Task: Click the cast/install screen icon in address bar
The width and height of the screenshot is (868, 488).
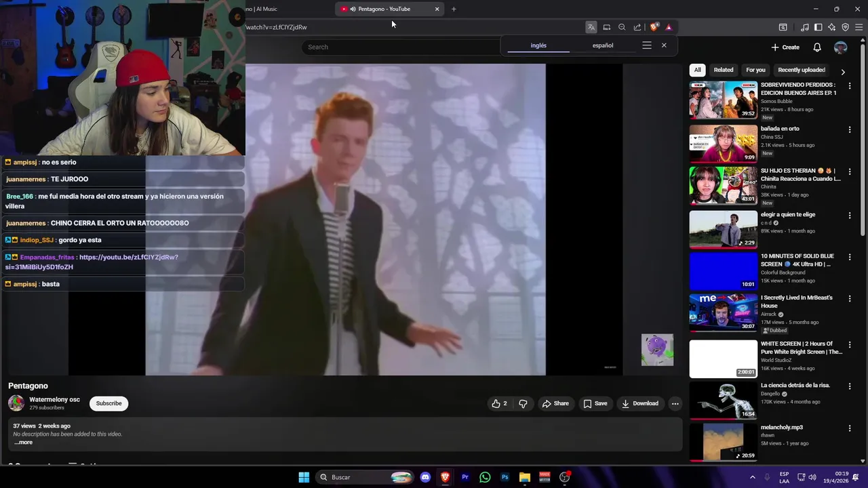Action: click(x=607, y=27)
